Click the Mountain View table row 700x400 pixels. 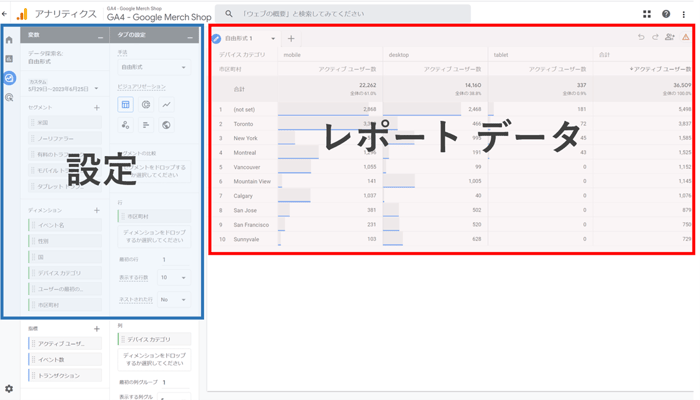pyautogui.click(x=451, y=181)
